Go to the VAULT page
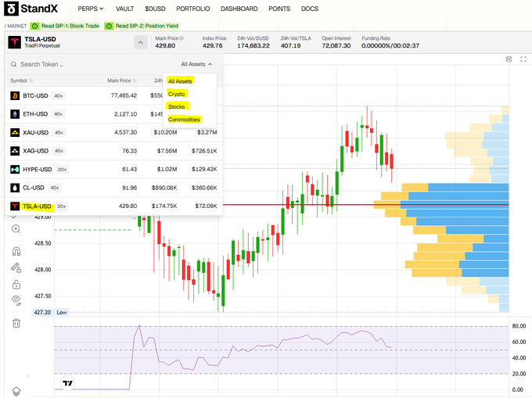Viewport: 532px width, 398px height. pos(124,9)
